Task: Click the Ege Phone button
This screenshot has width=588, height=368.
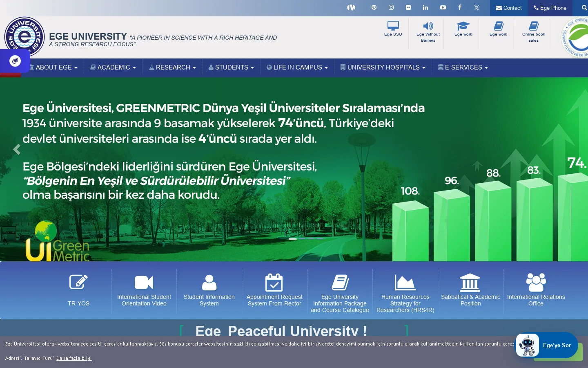Action: [x=550, y=8]
